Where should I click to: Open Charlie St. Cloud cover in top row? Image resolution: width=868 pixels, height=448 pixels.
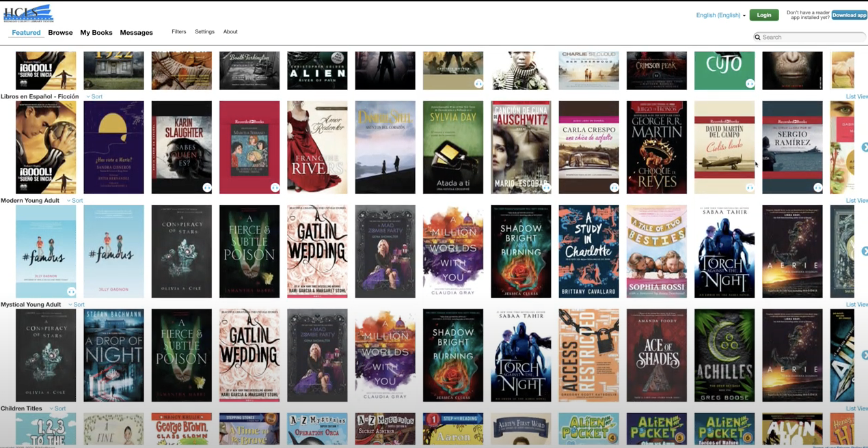pyautogui.click(x=588, y=70)
